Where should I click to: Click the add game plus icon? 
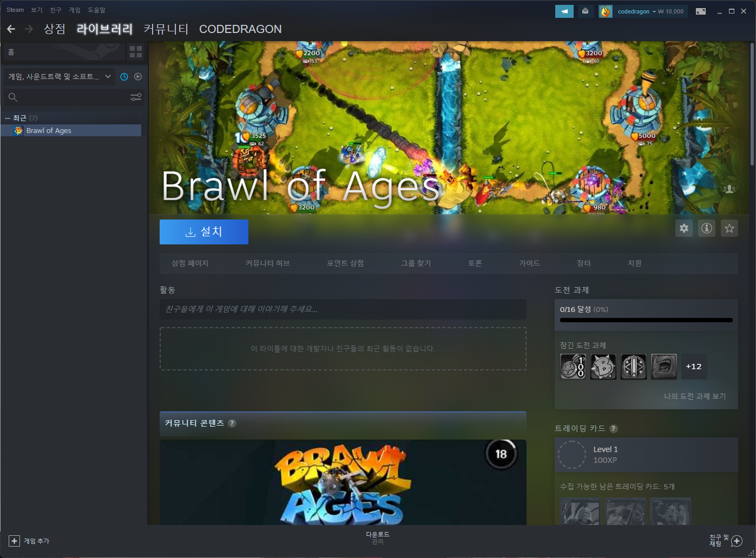pyautogui.click(x=15, y=541)
